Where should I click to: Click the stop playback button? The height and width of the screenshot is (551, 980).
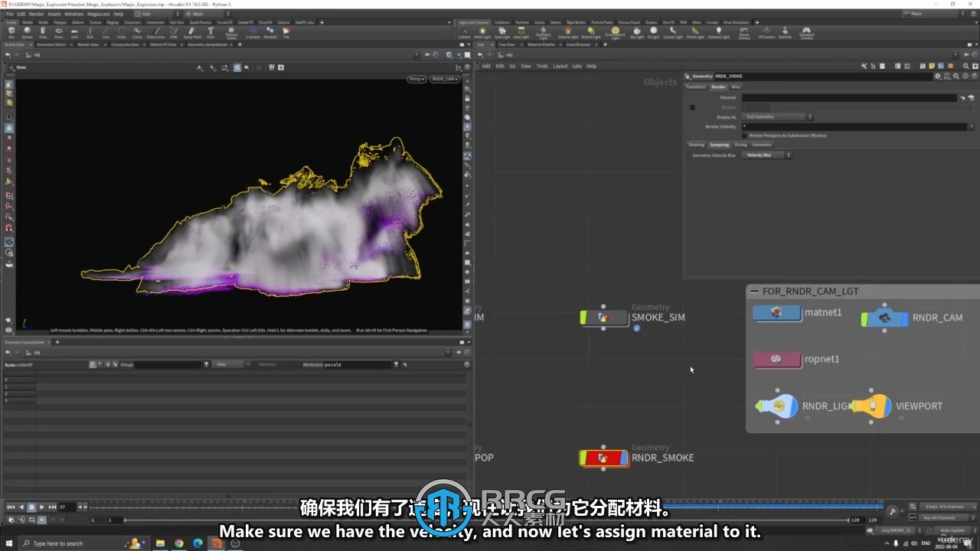[31, 507]
